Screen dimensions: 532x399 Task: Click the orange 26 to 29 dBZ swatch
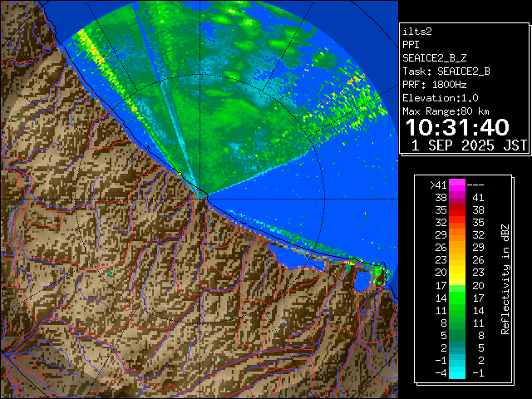click(457, 247)
